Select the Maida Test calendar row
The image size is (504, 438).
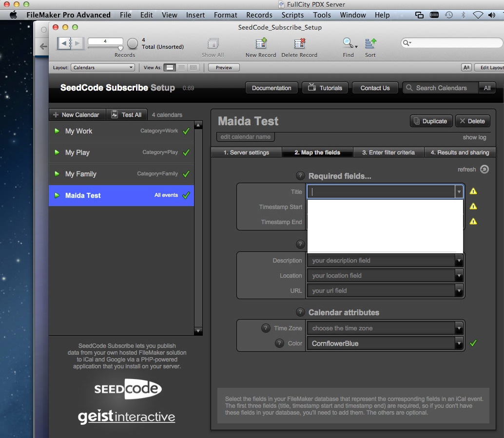[121, 195]
